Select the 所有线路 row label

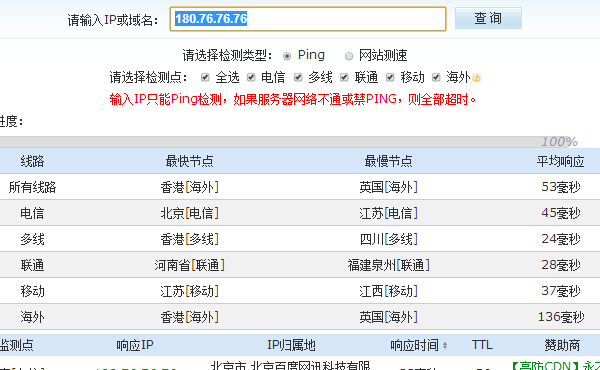[33, 187]
